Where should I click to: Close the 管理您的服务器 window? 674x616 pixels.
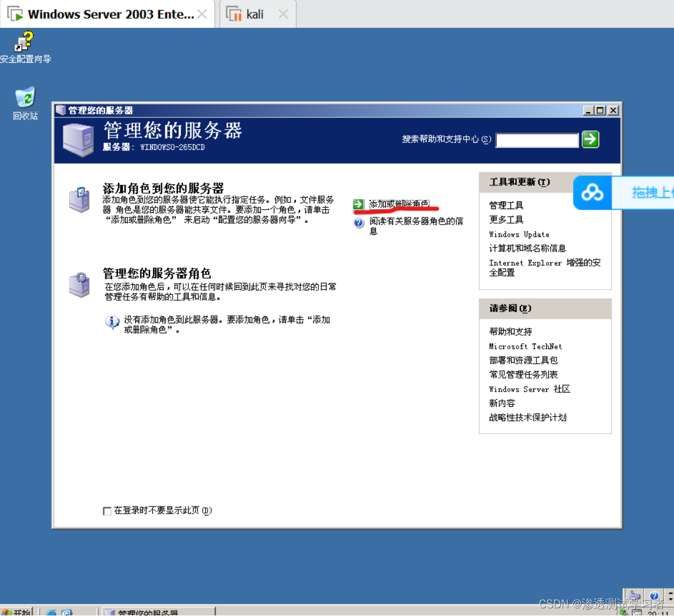[614, 110]
